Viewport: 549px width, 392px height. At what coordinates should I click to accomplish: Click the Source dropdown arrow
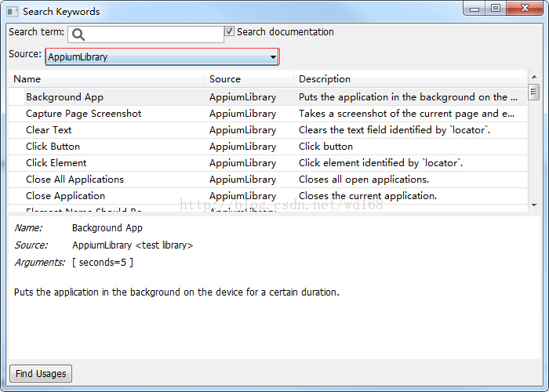[273, 57]
